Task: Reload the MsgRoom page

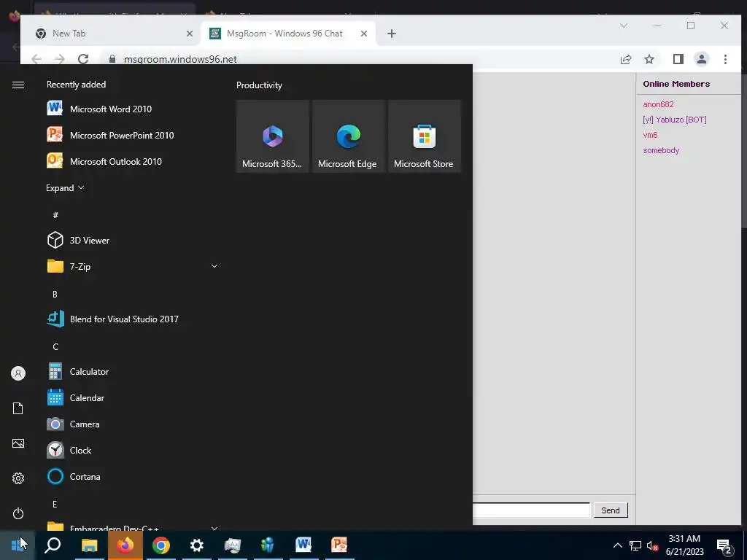Action: 83,59
